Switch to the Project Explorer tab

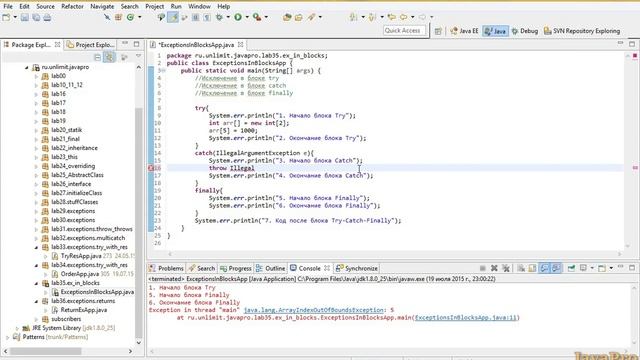pyautogui.click(x=91, y=44)
